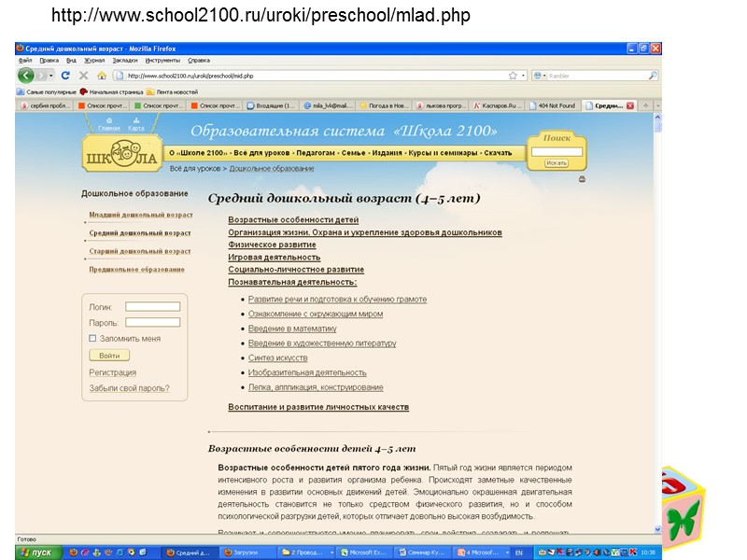Image resolution: width=747 pixels, height=560 pixels.
Task: Click the EN language indicator
Action: pyautogui.click(x=519, y=553)
